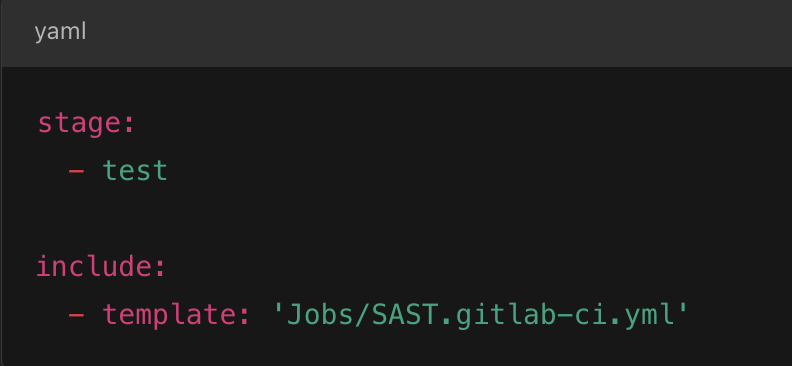
Task: Click the slash between Jobs and SAST
Action: coord(363,315)
